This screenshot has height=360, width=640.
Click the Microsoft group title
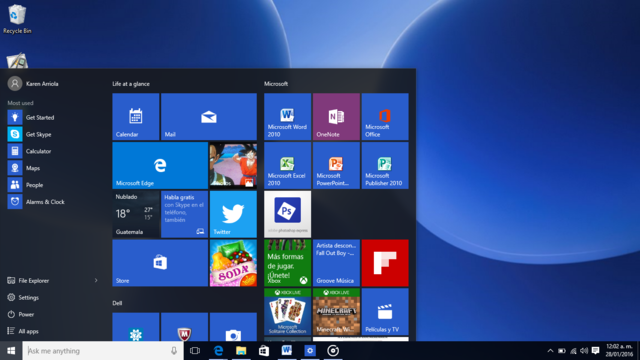coord(276,84)
